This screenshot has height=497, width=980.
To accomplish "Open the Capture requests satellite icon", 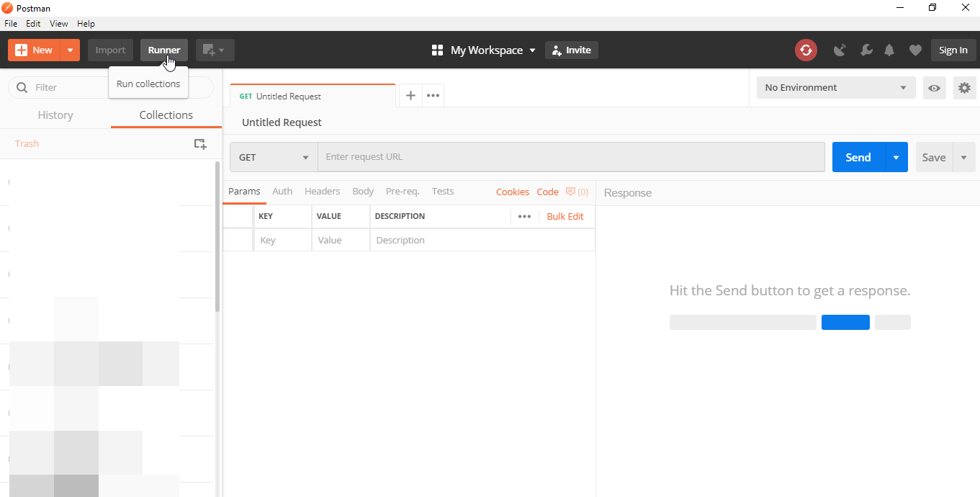I will 840,50.
